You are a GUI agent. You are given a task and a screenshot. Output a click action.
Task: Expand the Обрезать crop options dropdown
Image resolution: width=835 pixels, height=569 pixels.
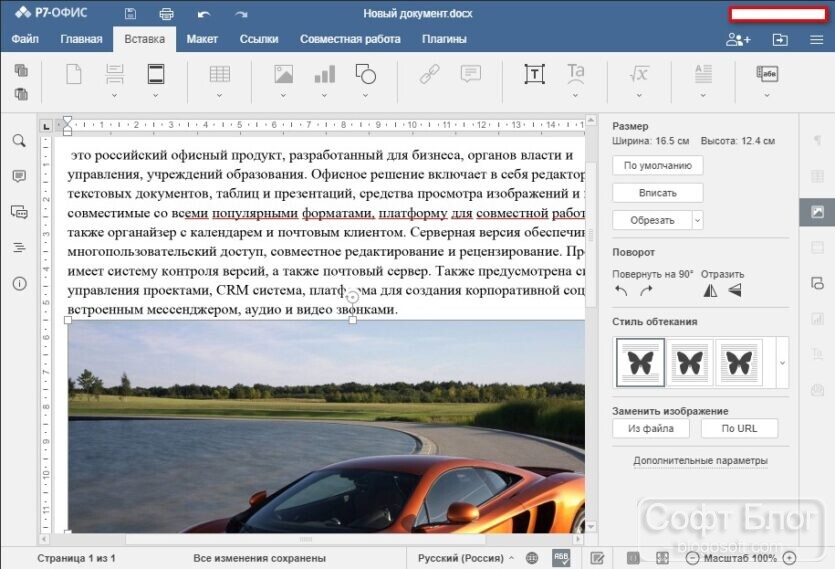(x=698, y=220)
